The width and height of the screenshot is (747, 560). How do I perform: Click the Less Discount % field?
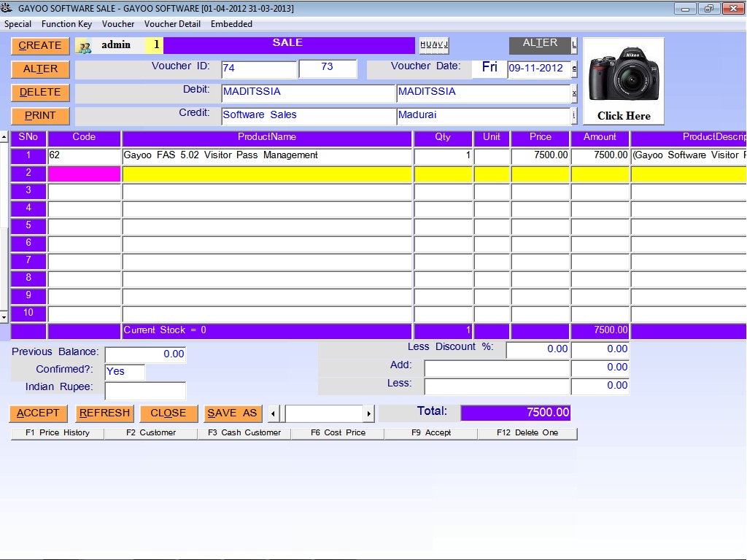pyautogui.click(x=538, y=349)
